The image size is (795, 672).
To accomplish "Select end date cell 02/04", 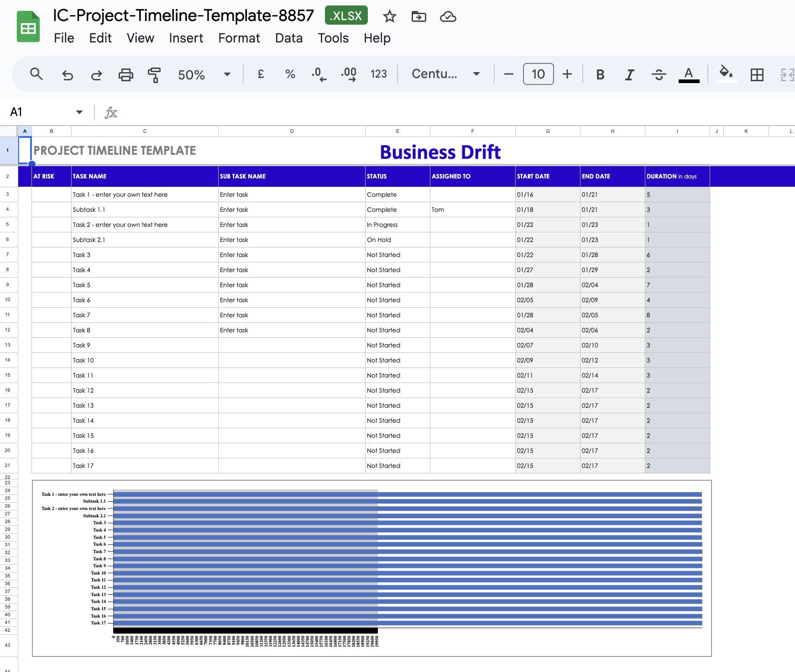I will click(612, 285).
